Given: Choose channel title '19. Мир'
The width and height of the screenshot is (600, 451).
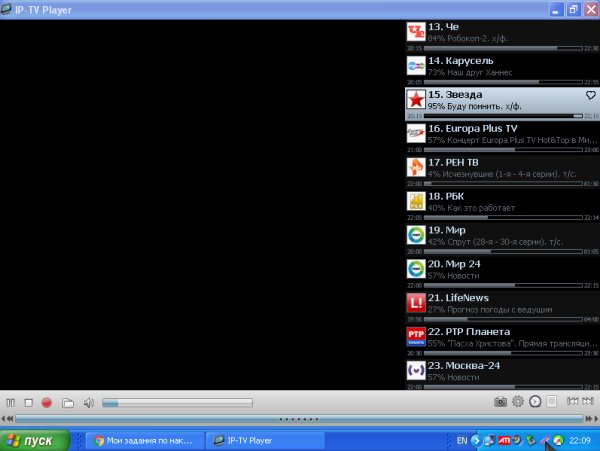Looking at the screenshot, I should click(x=447, y=230).
